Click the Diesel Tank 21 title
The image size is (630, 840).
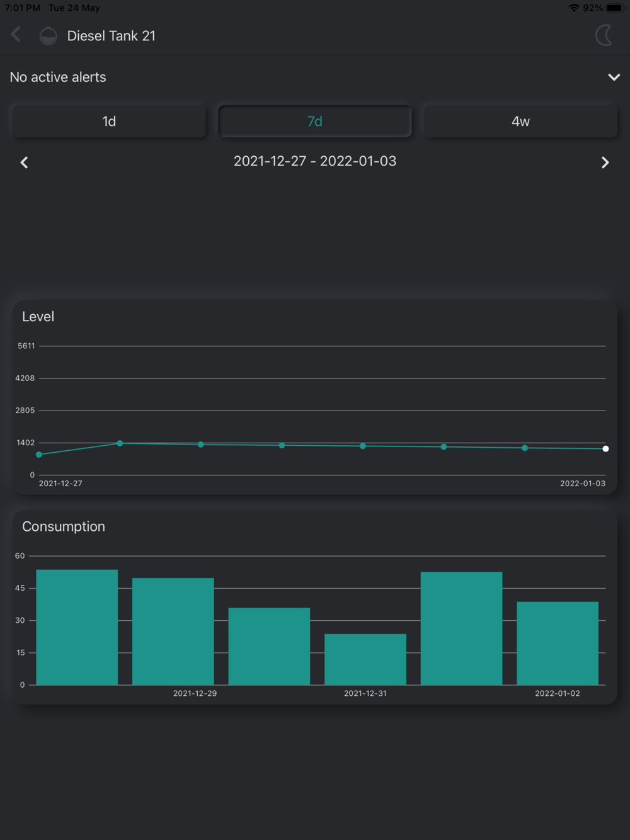point(112,36)
